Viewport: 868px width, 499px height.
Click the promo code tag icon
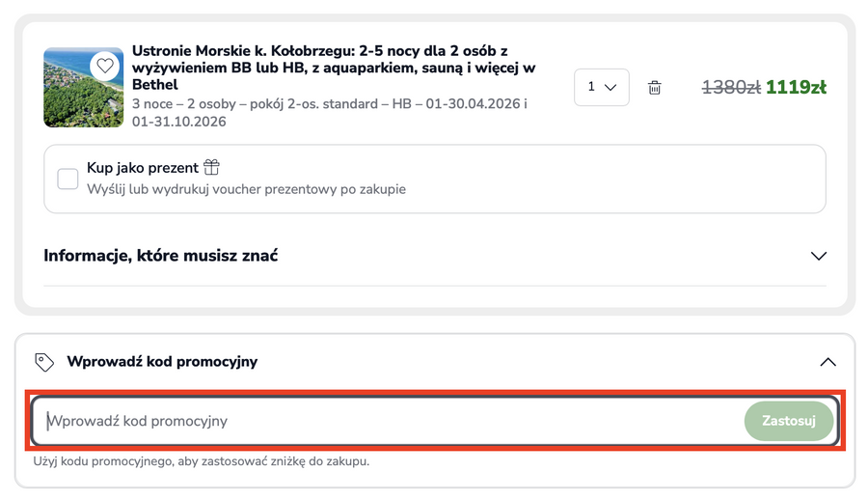coord(43,362)
